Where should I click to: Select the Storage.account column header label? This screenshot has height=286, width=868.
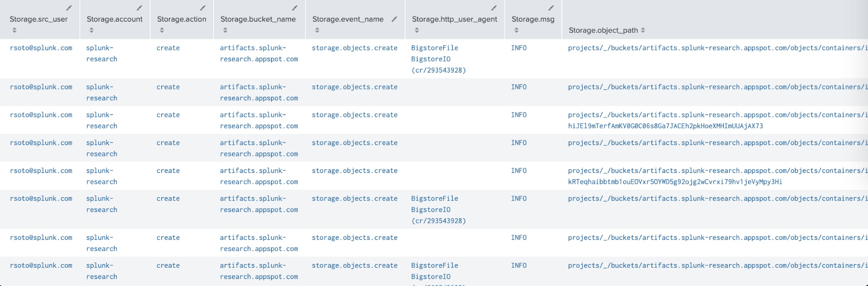pyautogui.click(x=115, y=19)
